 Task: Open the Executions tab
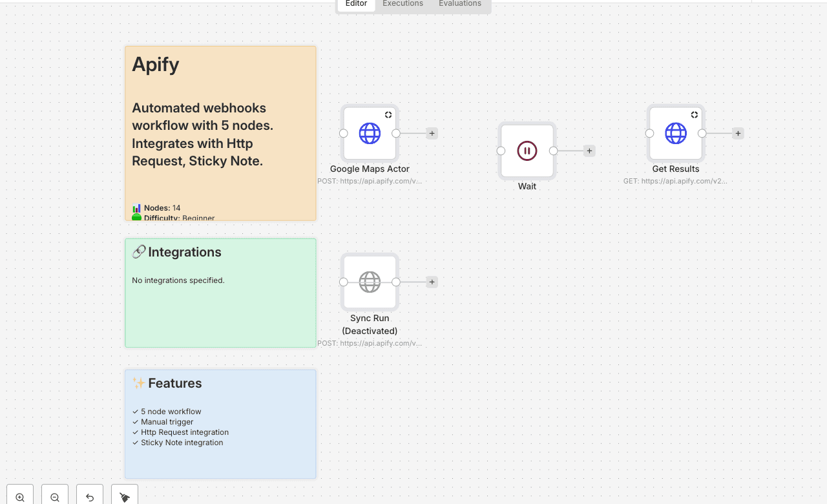pos(403,4)
